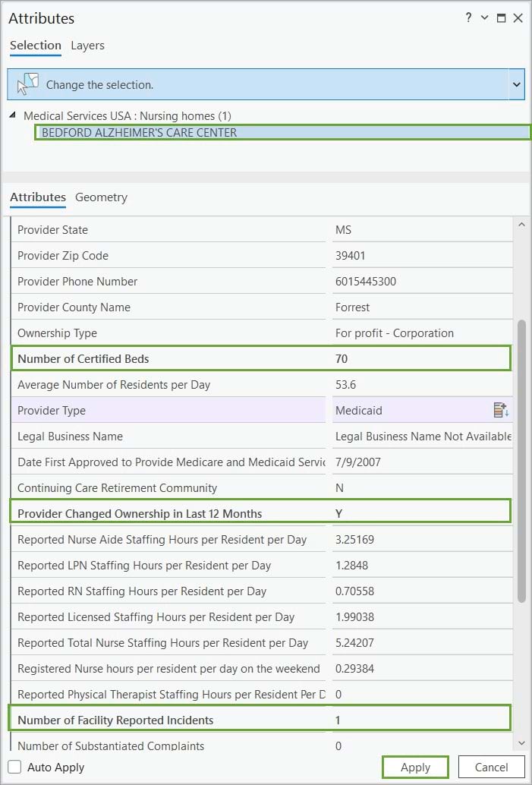The width and height of the screenshot is (532, 785).
Task: Open the pane options chevron menu
Action: tap(484, 18)
